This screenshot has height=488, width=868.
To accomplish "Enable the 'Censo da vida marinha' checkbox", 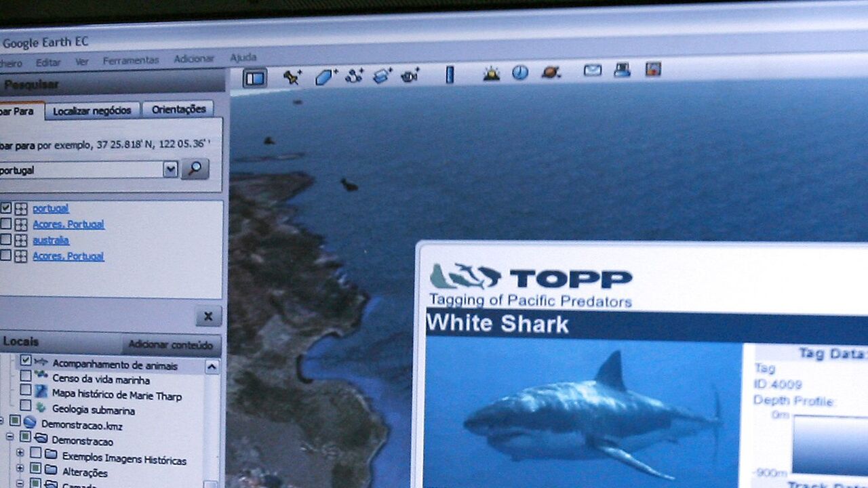I will 26,375.
